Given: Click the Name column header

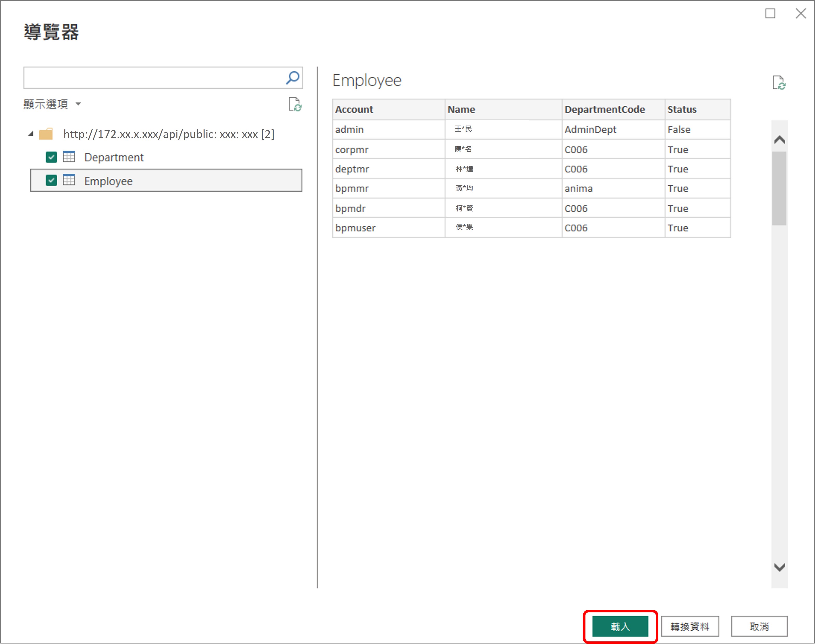Looking at the screenshot, I should tap(503, 109).
